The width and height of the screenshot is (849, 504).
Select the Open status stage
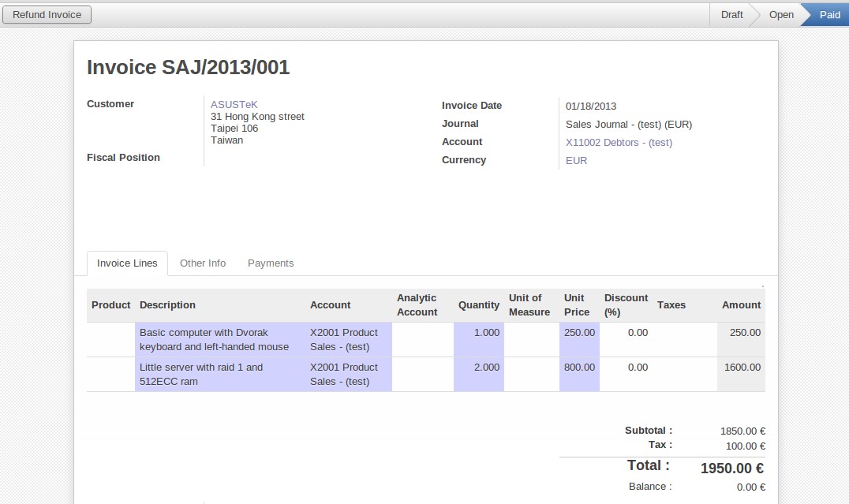point(780,14)
